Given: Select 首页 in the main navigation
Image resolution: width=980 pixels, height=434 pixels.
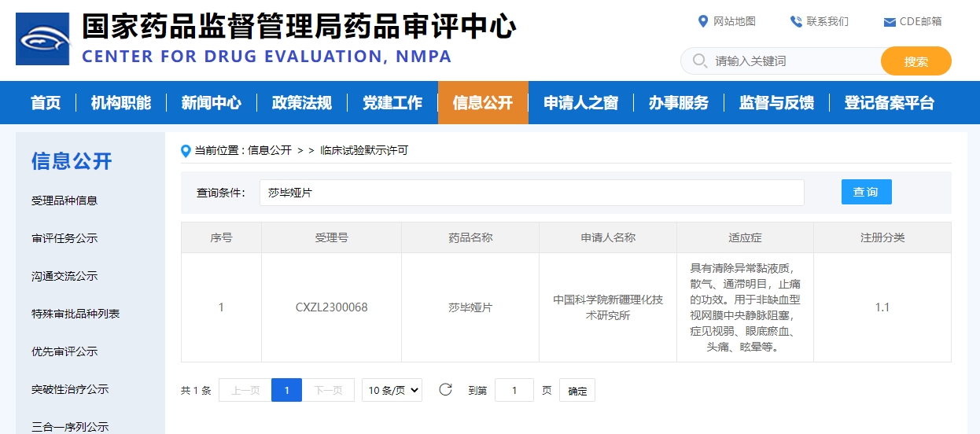Looking at the screenshot, I should coord(46,103).
